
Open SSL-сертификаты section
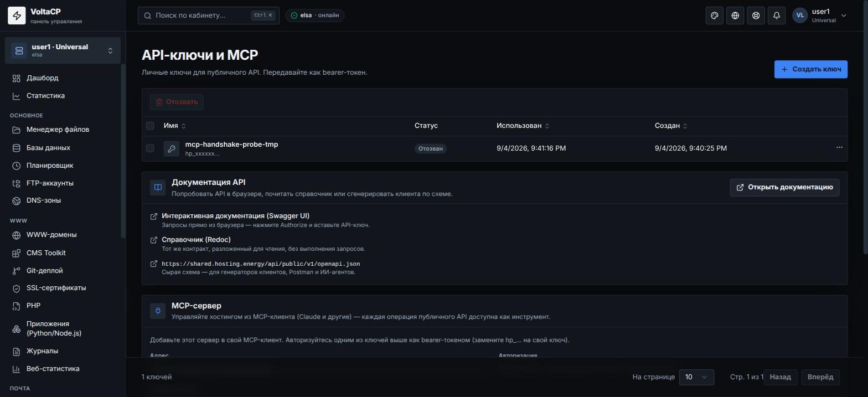coord(63,288)
